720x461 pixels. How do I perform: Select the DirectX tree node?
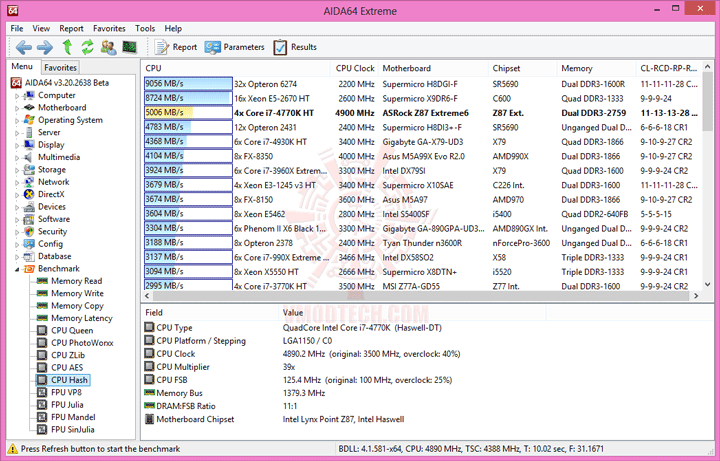point(51,194)
